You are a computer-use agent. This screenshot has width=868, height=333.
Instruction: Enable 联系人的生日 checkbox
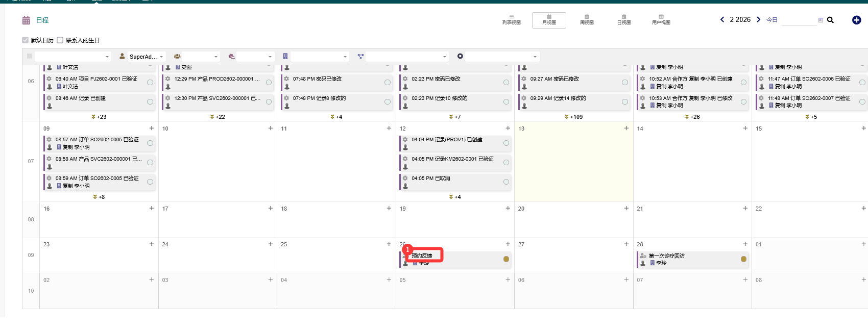(60, 40)
